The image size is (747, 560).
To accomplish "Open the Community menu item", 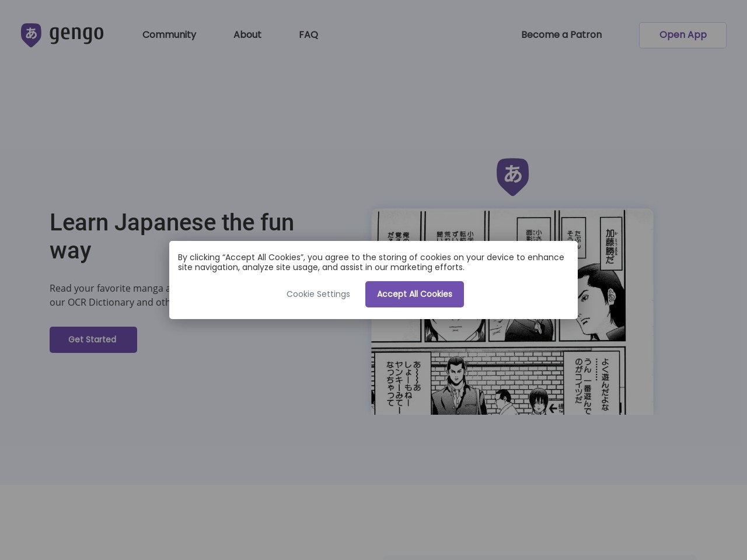I will point(169,35).
